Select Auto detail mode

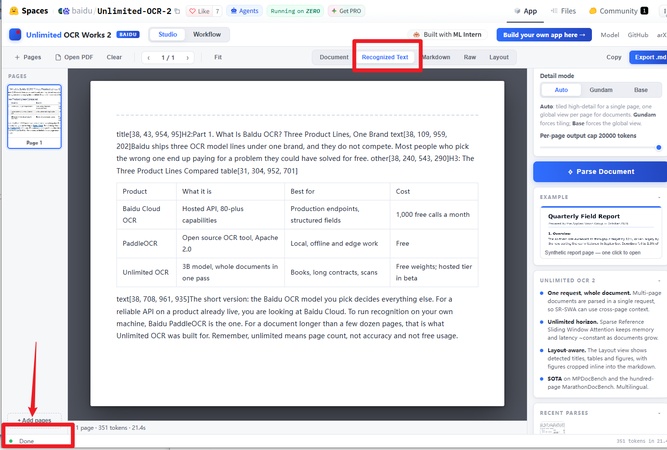(x=561, y=90)
